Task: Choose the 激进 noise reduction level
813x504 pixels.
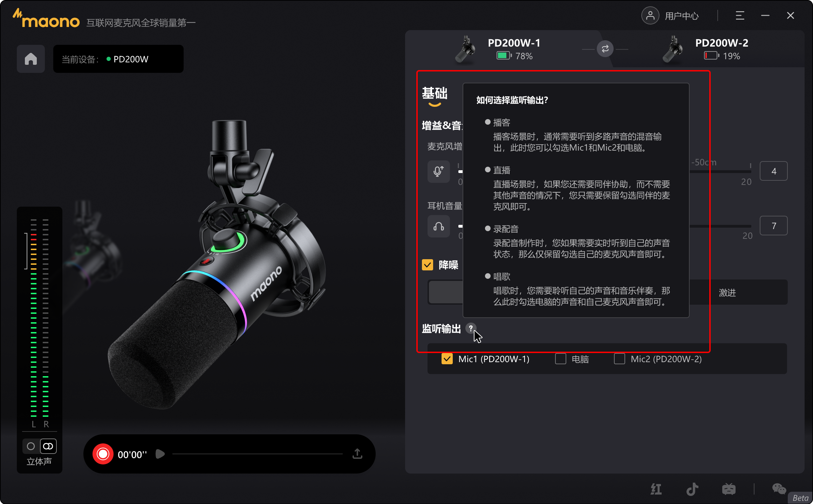Action: 727,292
